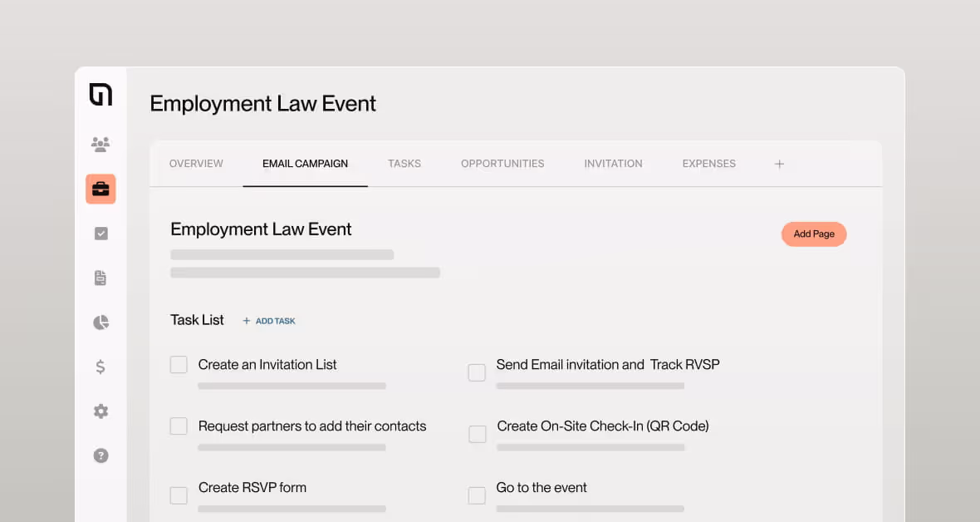Check the Send Email invitation and Track RVSP task

tap(477, 372)
